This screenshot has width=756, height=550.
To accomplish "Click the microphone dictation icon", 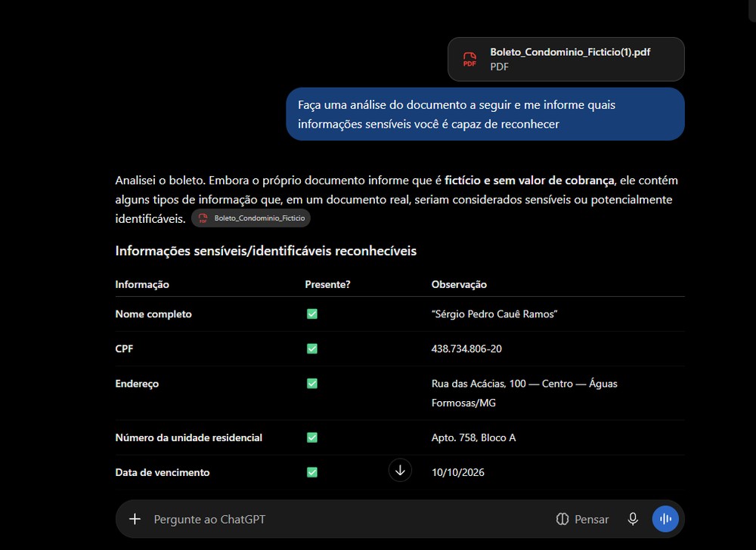I will [633, 519].
